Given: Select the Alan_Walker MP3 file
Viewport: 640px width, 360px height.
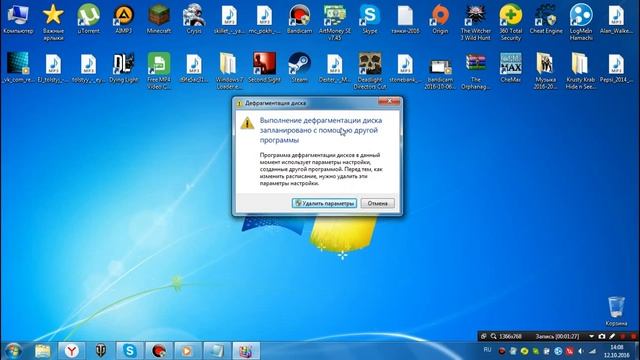Looking at the screenshot, I should (x=616, y=19).
